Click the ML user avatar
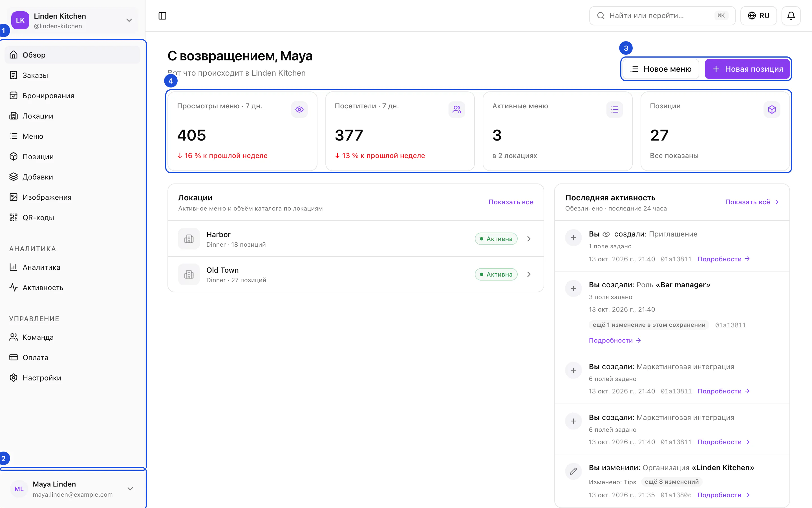This screenshot has height=508, width=812. point(19,489)
